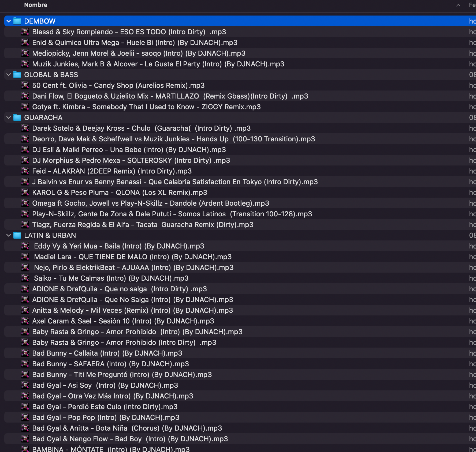The width and height of the screenshot is (476, 452).
Task: Click the mp3 icon beside Mediopicky, Jenn Morel
Action: pyautogui.click(x=25, y=53)
